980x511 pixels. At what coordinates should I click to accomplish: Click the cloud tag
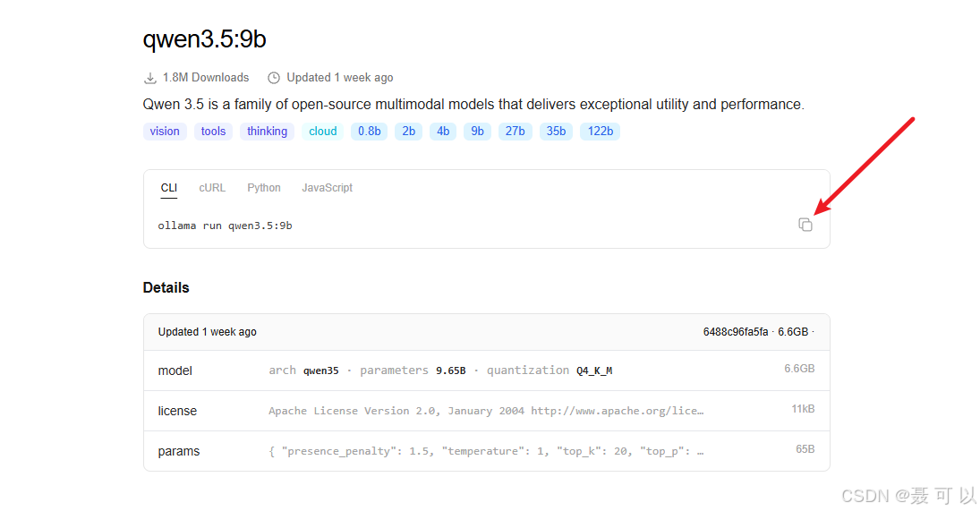(322, 132)
